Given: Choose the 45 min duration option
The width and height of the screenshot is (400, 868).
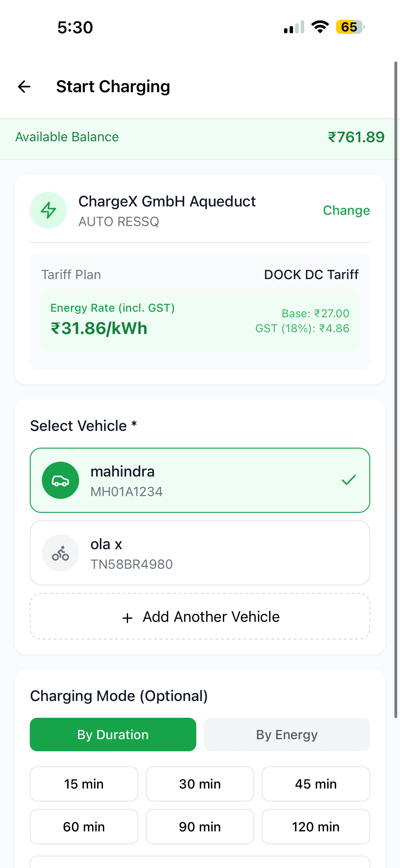Looking at the screenshot, I should (316, 784).
